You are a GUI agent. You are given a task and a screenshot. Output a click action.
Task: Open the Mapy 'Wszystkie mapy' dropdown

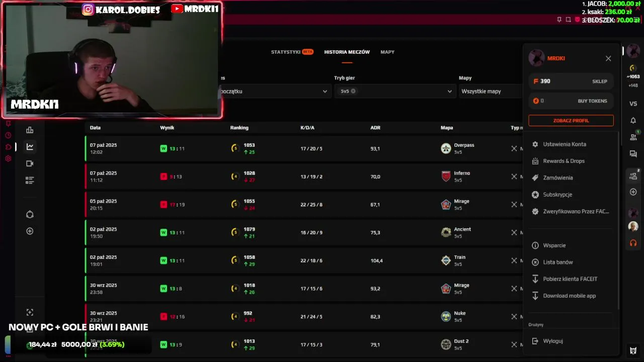(x=491, y=91)
